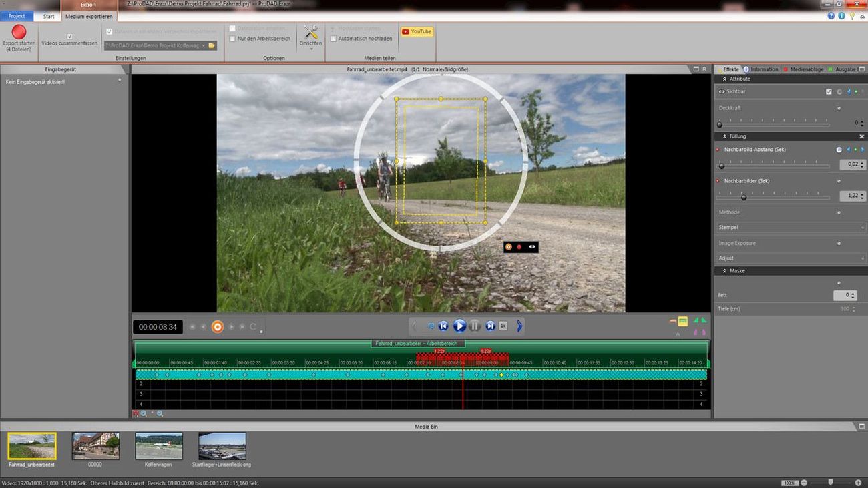Select the Kofferwagen thumbnail in Media Bin
The image size is (868, 488).
point(158,446)
